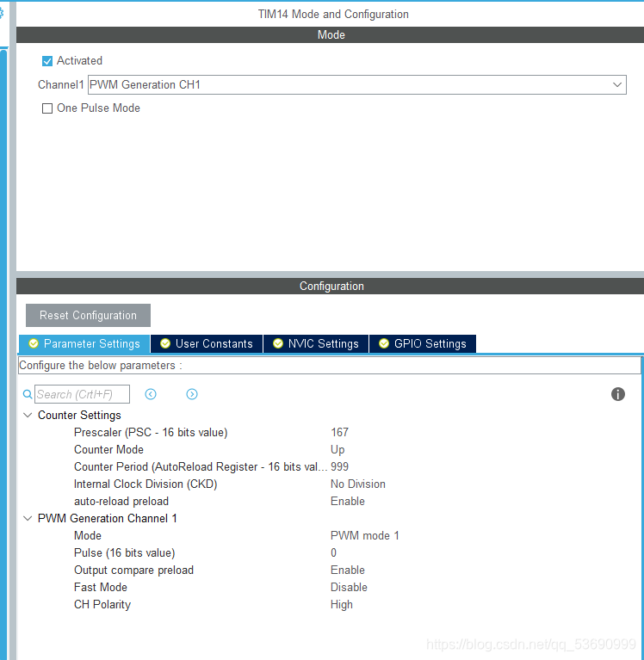Screen dimensions: 644x660
Task: Click the Output compare preload label
Action: click(133, 570)
